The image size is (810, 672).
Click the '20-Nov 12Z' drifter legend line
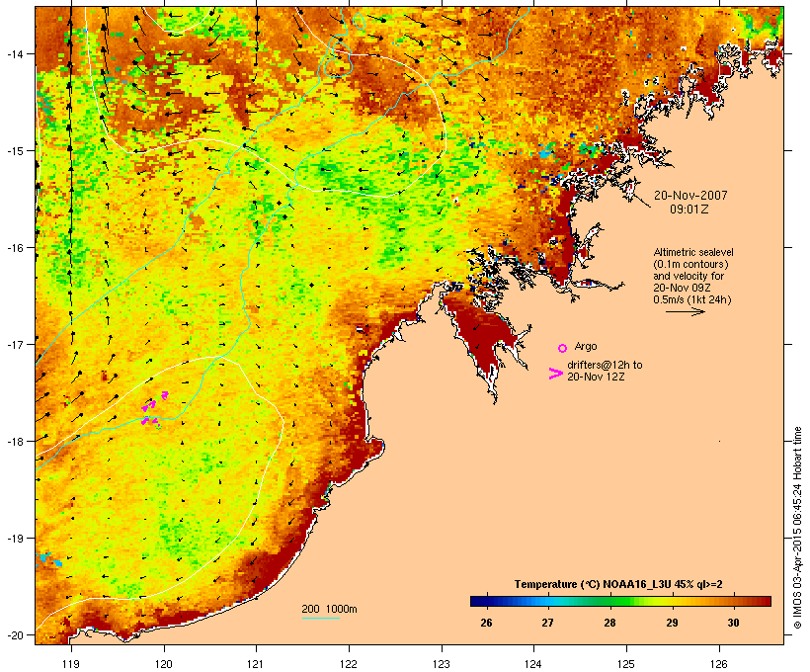tap(596, 377)
